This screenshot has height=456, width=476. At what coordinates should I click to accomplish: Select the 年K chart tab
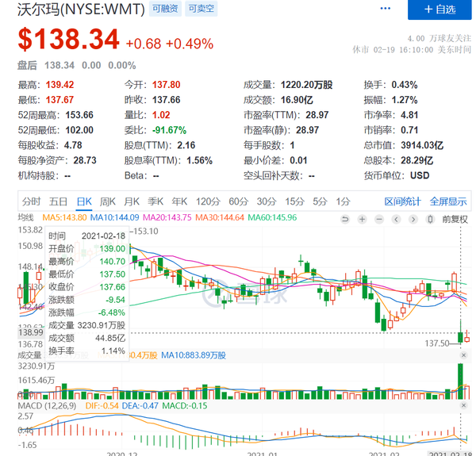click(x=179, y=201)
